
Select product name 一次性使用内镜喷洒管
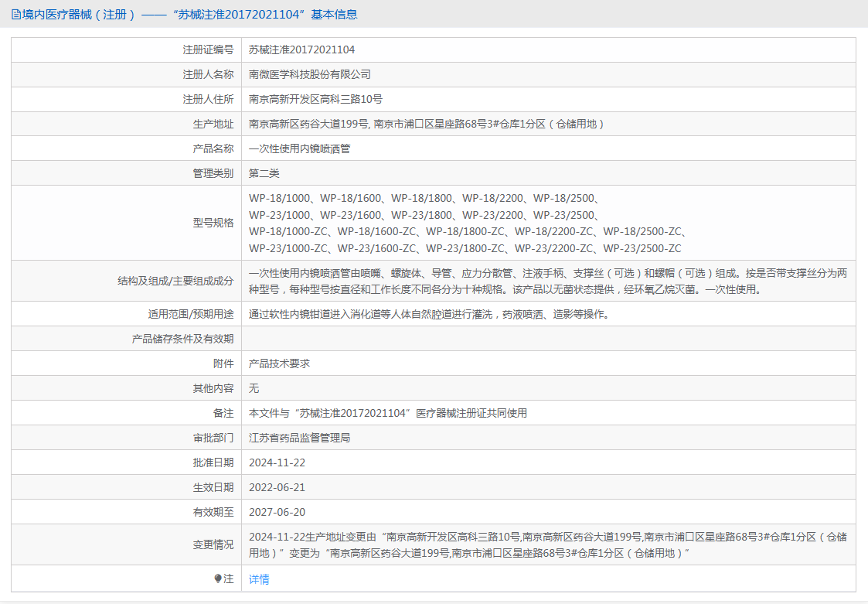[299, 148]
